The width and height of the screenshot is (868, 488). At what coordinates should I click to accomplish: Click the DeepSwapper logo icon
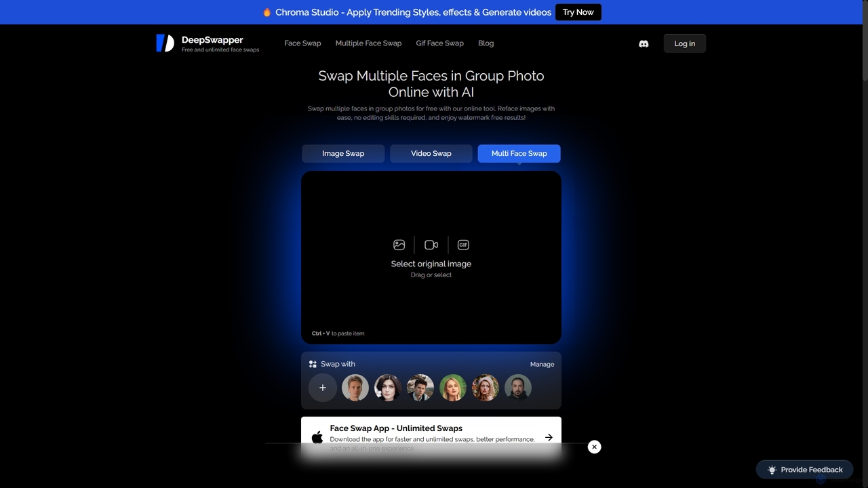click(165, 43)
